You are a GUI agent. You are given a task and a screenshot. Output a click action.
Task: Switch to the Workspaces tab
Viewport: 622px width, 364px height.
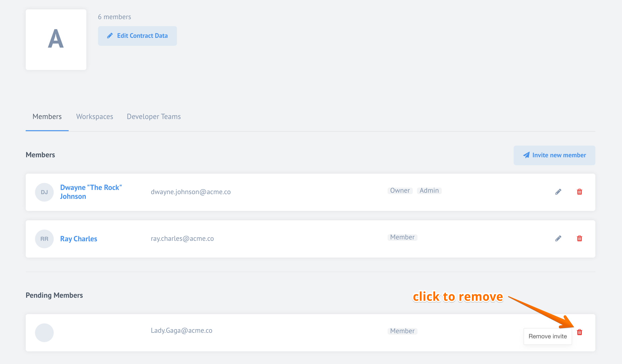click(x=95, y=116)
